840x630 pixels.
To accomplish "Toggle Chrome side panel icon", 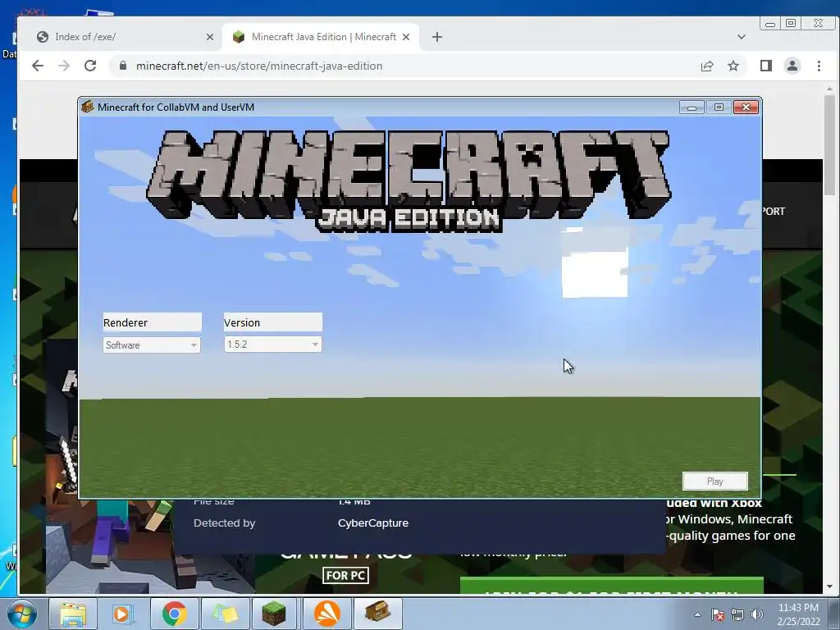I will click(766, 66).
